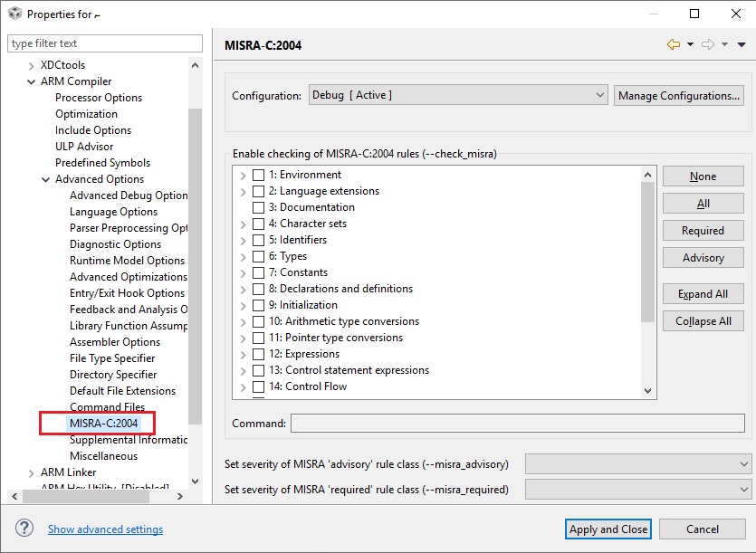This screenshot has height=553, width=756.
Task: Expand the 4: Character sets rule group
Action: point(243,224)
